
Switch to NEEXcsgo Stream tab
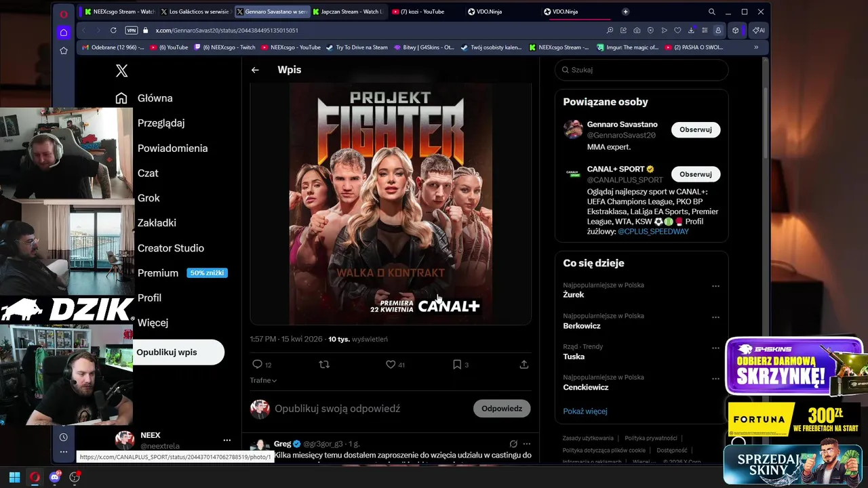118,12
